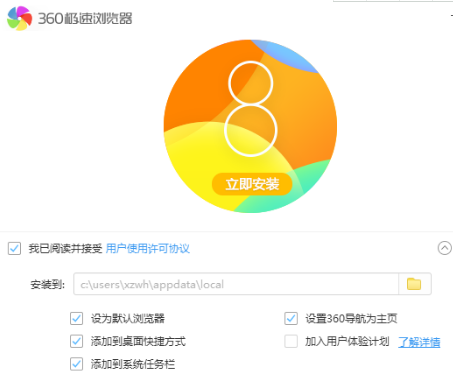Click the folder browse icon for install path
The image size is (453, 371).
(414, 284)
